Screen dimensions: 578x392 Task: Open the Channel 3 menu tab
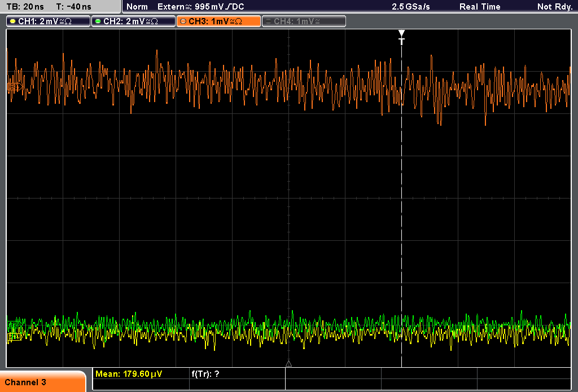point(42,382)
